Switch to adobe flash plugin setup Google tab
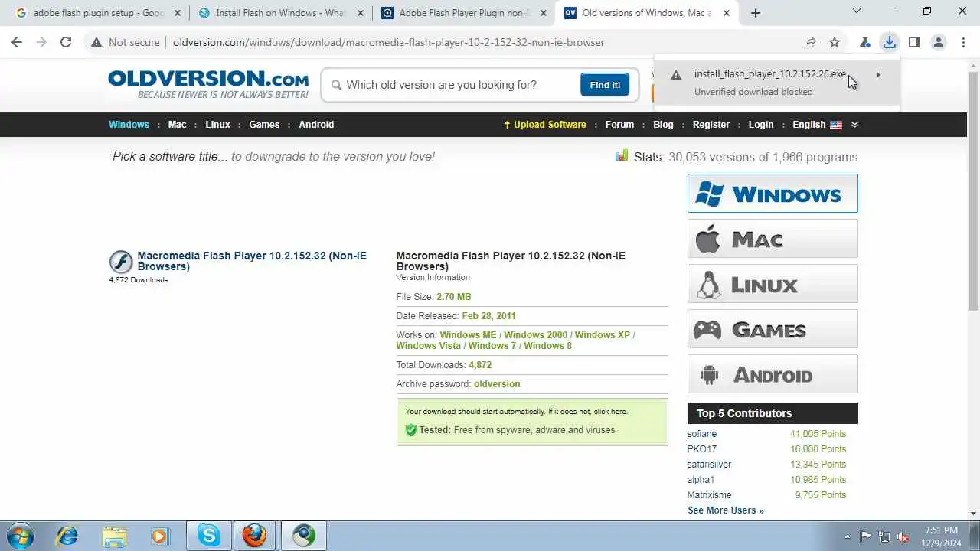The height and width of the screenshot is (551, 980). click(x=97, y=13)
